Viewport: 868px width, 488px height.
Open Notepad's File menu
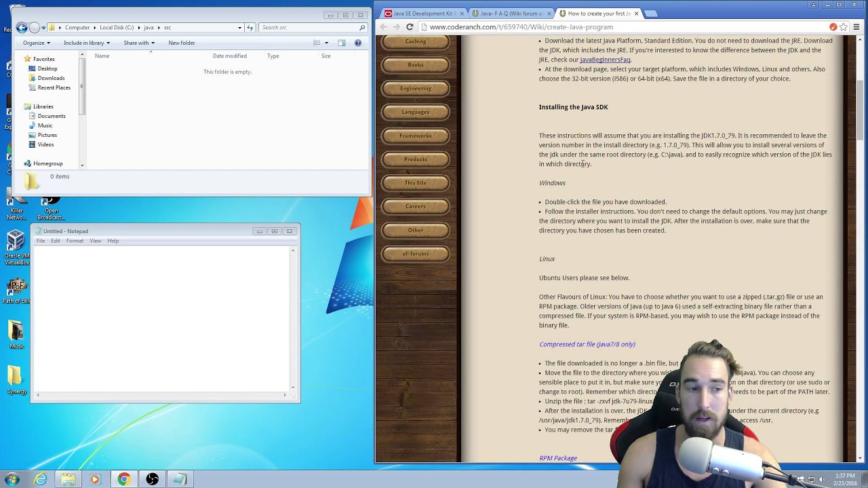tap(41, 241)
